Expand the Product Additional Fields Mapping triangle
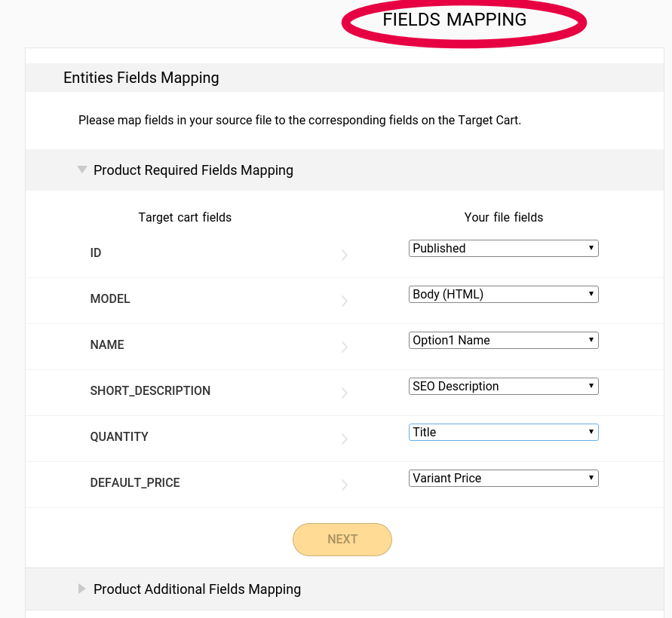The width and height of the screenshot is (672, 618). coord(81,589)
